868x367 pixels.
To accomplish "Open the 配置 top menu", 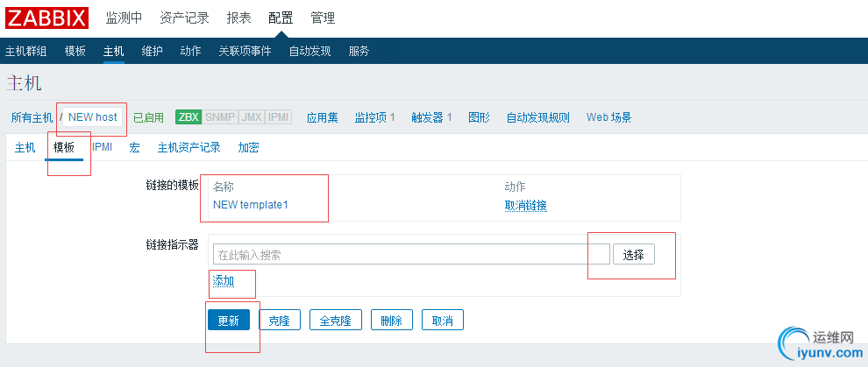I will point(281,18).
